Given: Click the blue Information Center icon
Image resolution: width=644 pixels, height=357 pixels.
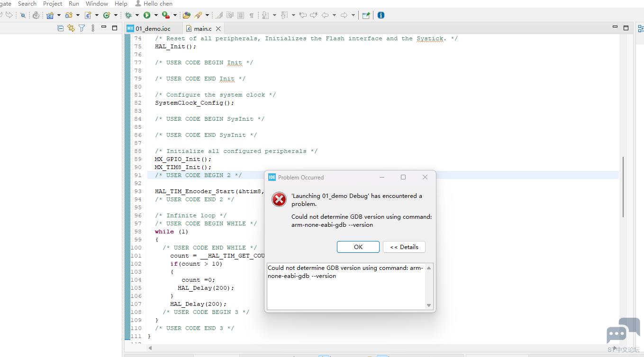Looking at the screenshot, I should click(381, 15).
